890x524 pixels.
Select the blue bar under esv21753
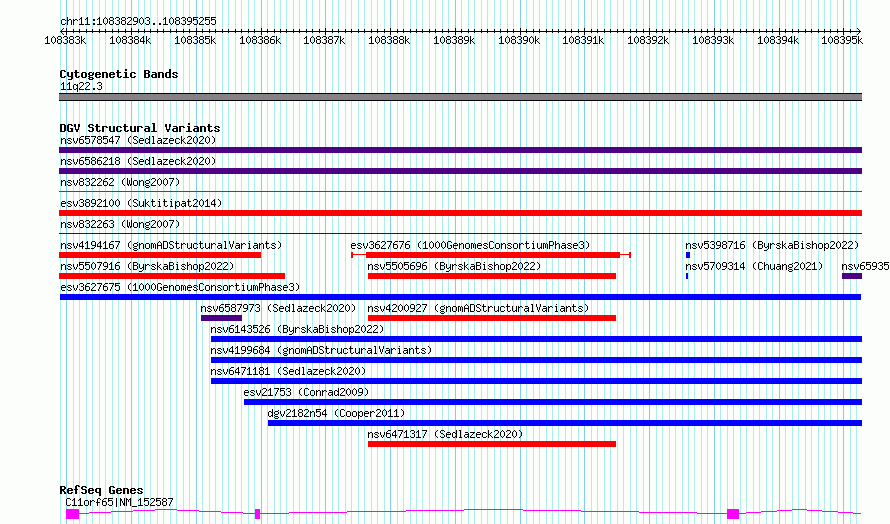pyautogui.click(x=553, y=402)
